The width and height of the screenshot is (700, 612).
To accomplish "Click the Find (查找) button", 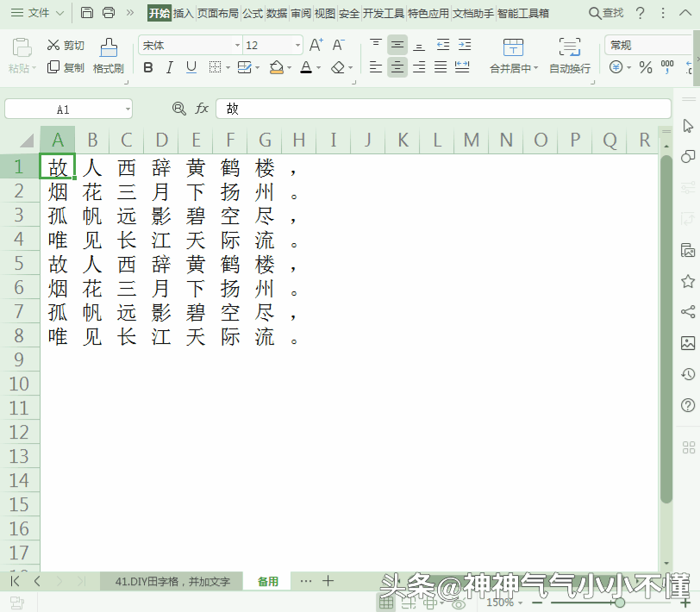I will [x=606, y=13].
